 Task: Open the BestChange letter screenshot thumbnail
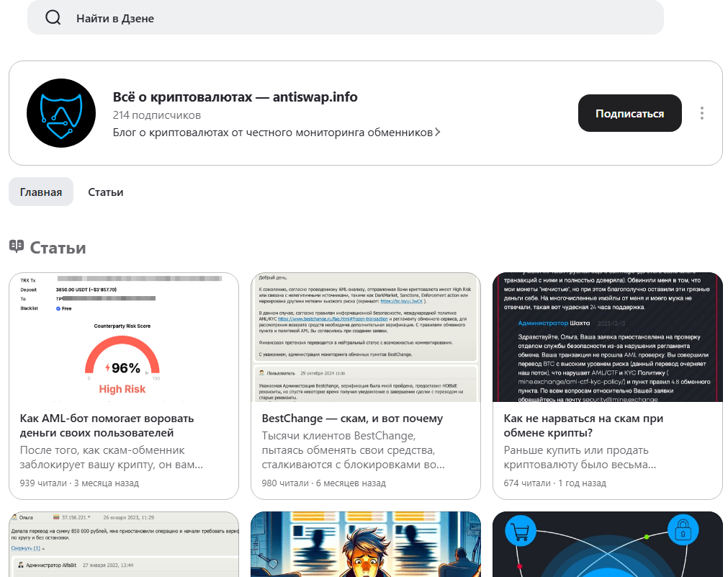tap(365, 337)
